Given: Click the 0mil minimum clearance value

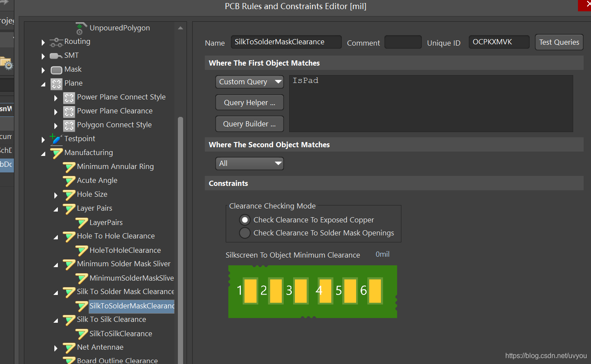Looking at the screenshot, I should click(x=382, y=254).
